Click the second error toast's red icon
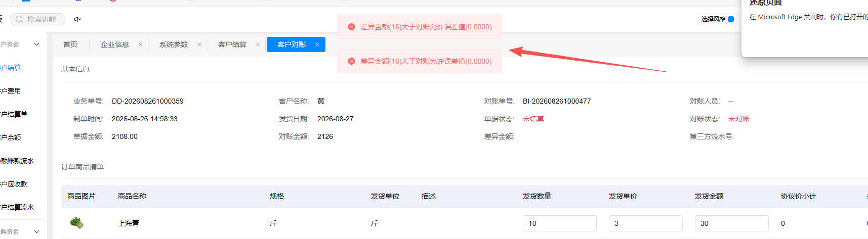The height and width of the screenshot is (239, 868). pos(351,61)
